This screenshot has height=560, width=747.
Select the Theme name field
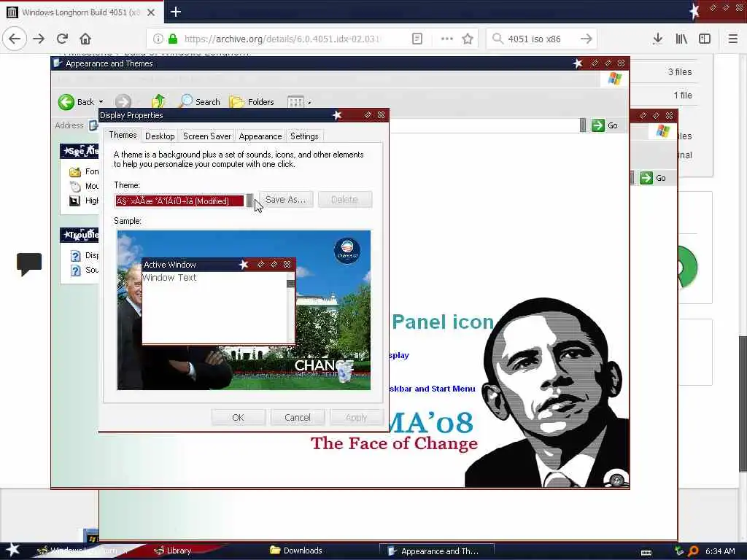pyautogui.click(x=179, y=201)
